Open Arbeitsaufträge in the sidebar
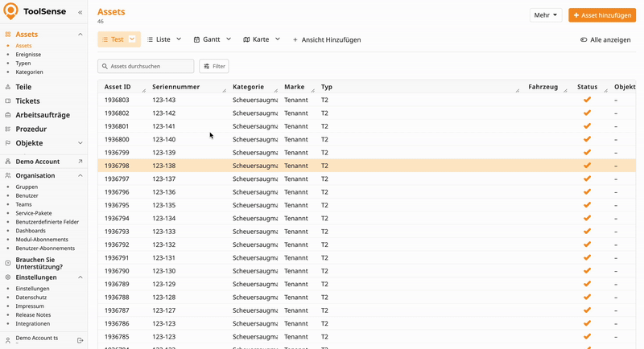This screenshot has width=644, height=349. 42,115
